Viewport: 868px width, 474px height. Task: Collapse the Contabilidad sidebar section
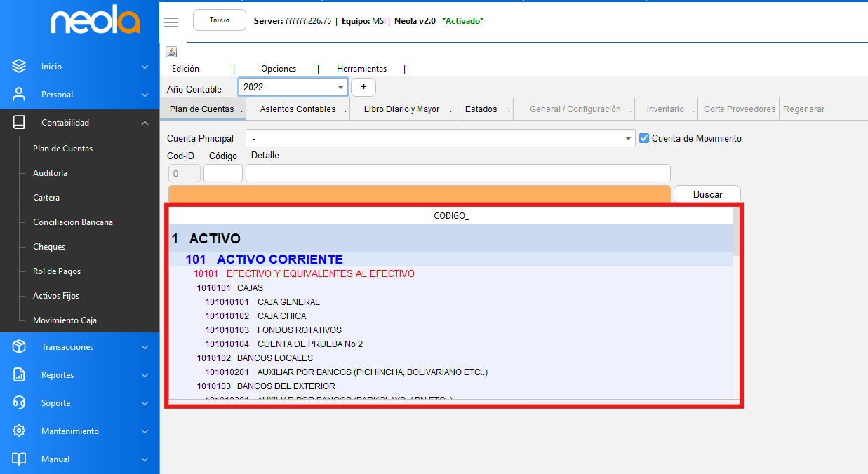(x=145, y=123)
